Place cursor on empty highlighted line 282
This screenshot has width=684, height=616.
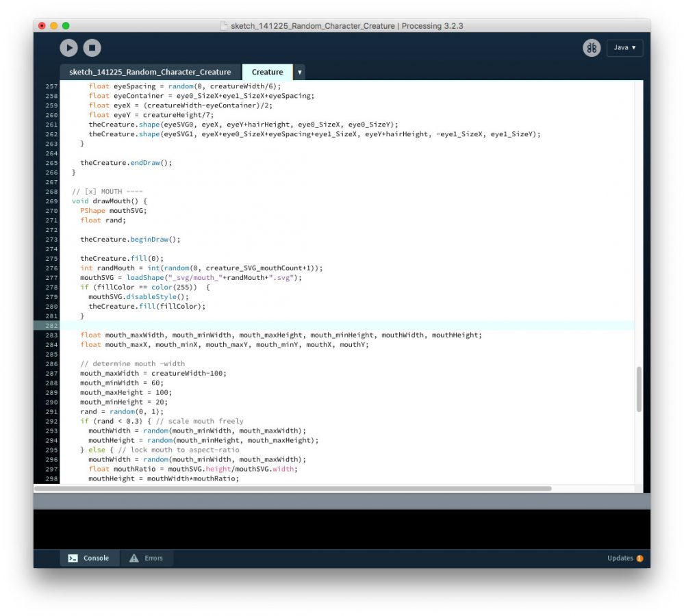[342, 326]
